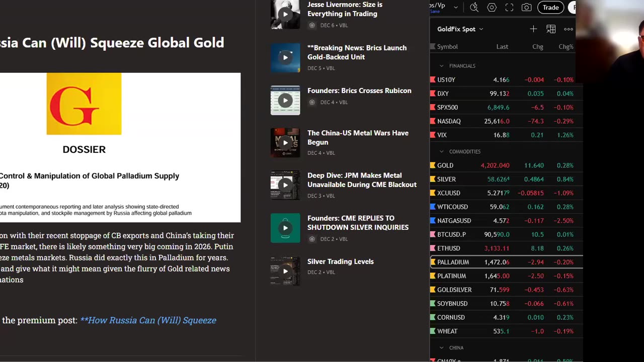Click the blue flag beside WTICOUSD

(x=433, y=207)
